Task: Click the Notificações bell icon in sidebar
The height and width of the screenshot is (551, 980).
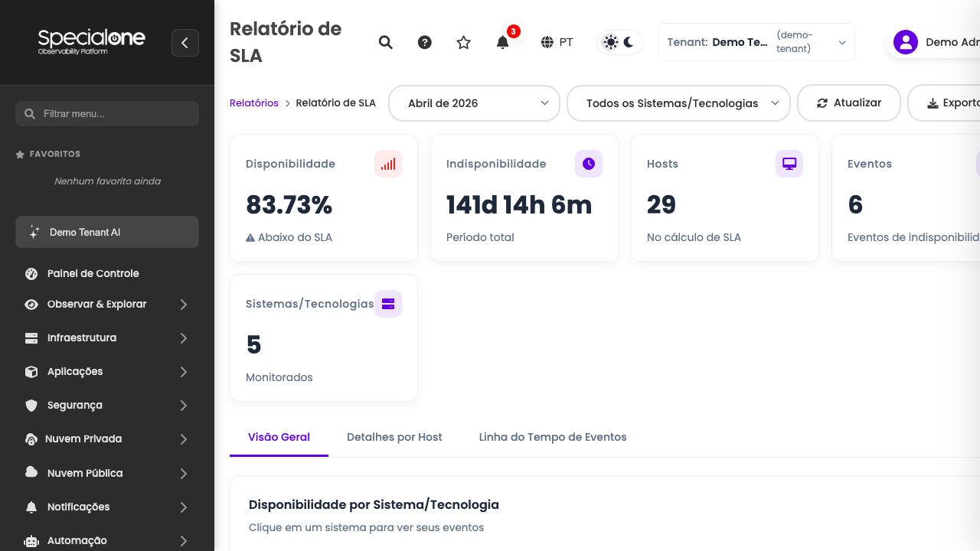Action: coord(31,507)
